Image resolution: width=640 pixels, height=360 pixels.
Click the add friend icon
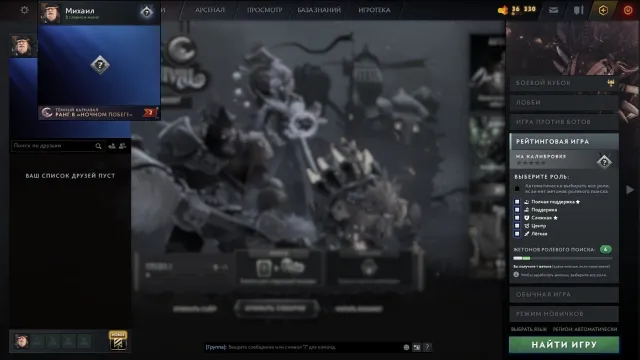[x=111, y=146]
